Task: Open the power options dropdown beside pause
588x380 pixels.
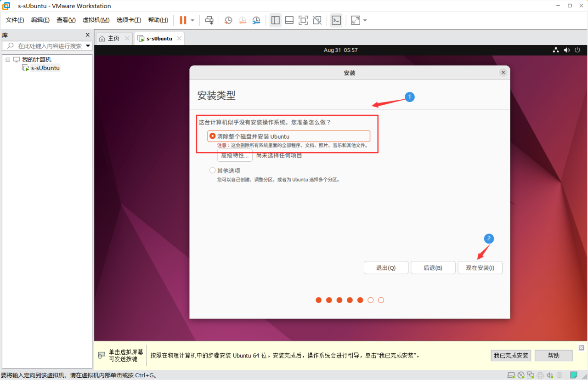Action: click(192, 20)
